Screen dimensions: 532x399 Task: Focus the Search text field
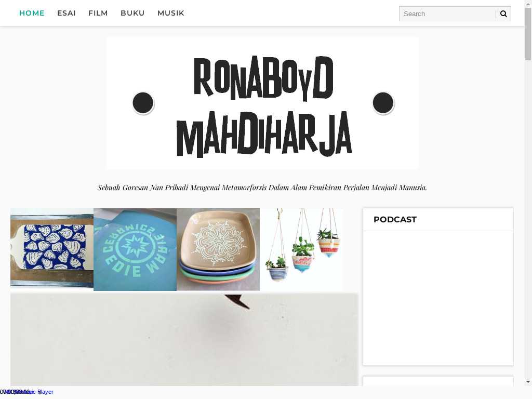tap(447, 14)
